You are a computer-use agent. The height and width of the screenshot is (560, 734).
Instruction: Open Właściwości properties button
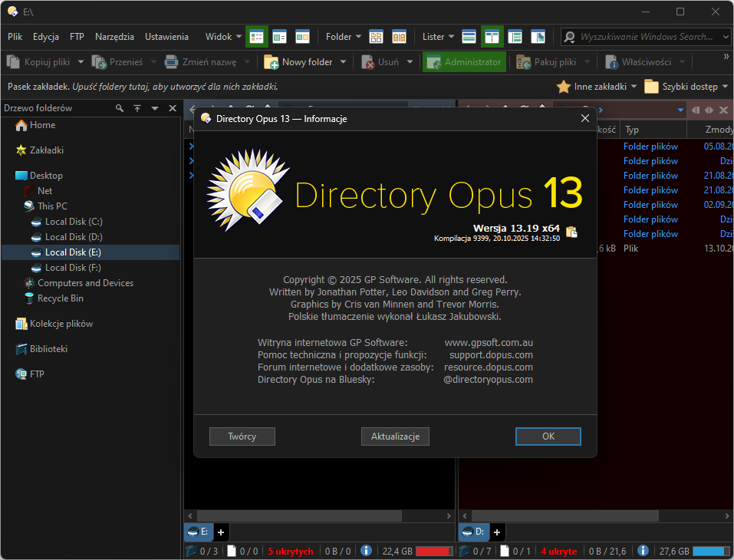638,62
